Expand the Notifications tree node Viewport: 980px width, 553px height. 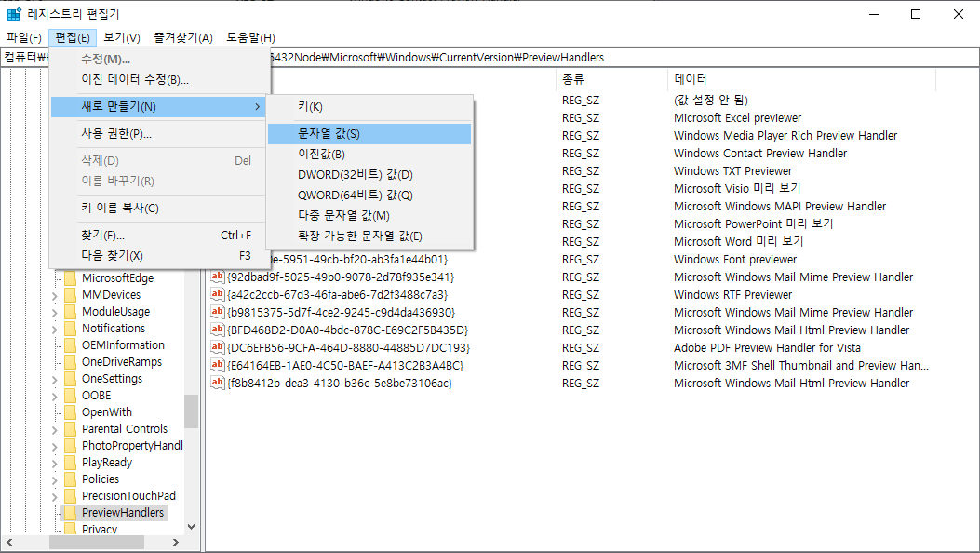pyautogui.click(x=54, y=330)
